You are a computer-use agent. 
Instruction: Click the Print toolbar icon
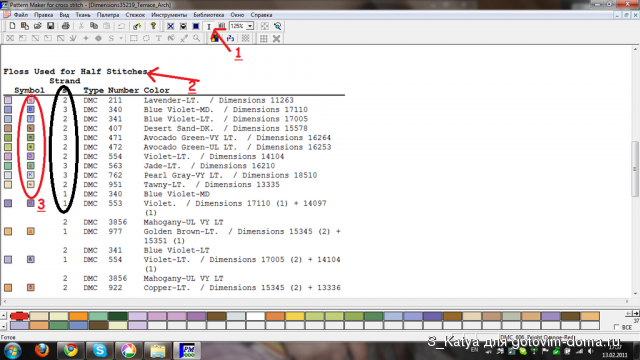tap(65, 26)
